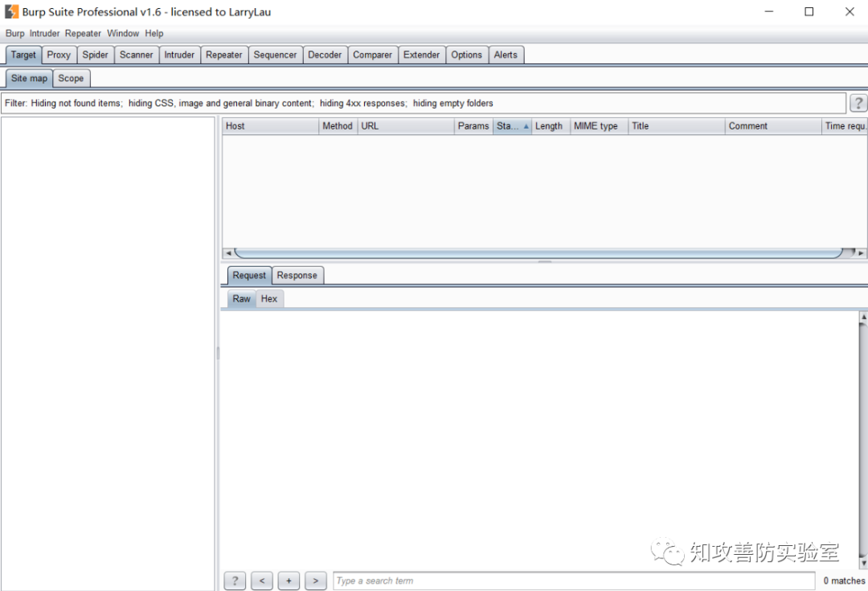Image resolution: width=868 pixels, height=591 pixels.
Task: Open the Intruder tab
Action: (179, 55)
